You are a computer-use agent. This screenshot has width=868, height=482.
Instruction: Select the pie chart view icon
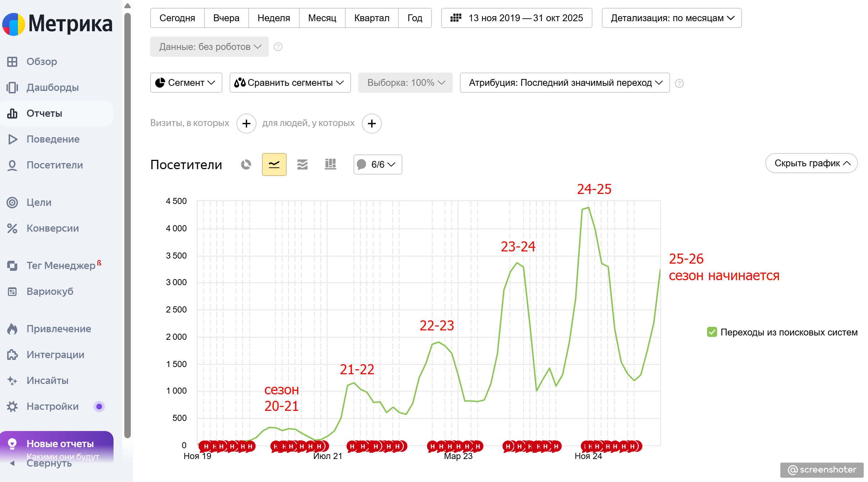[x=246, y=164]
